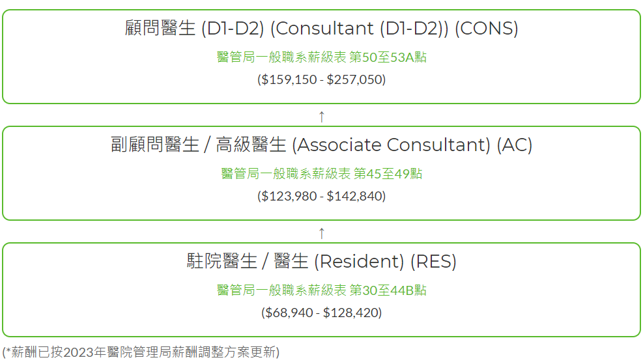The height and width of the screenshot is (364, 643).
Task: Click the 2023 pay adjustment footnote text
Action: click(141, 352)
